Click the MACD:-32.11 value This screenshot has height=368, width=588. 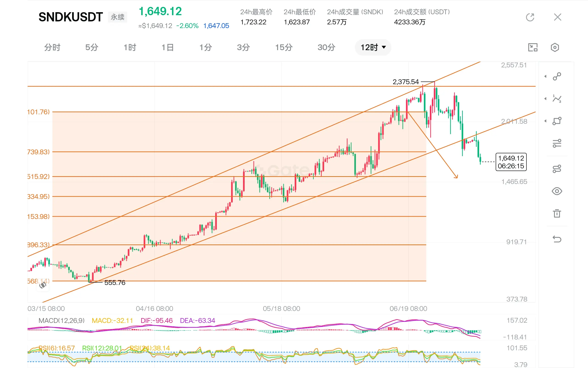click(112, 321)
